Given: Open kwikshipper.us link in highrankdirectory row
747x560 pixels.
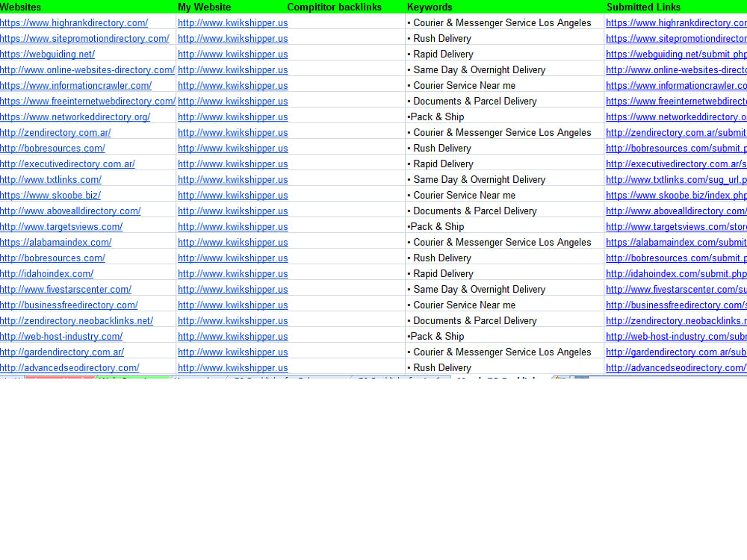Looking at the screenshot, I should pyautogui.click(x=233, y=23).
